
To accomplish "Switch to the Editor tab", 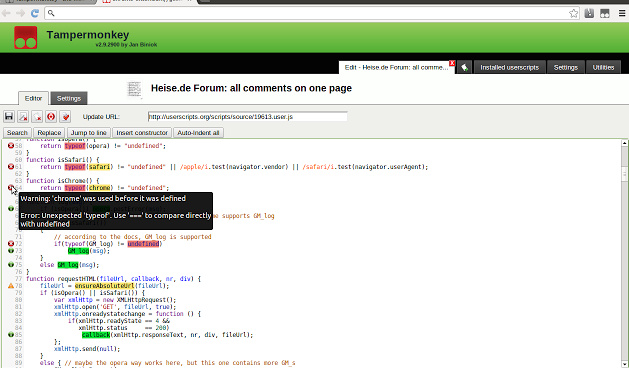I will click(x=33, y=98).
